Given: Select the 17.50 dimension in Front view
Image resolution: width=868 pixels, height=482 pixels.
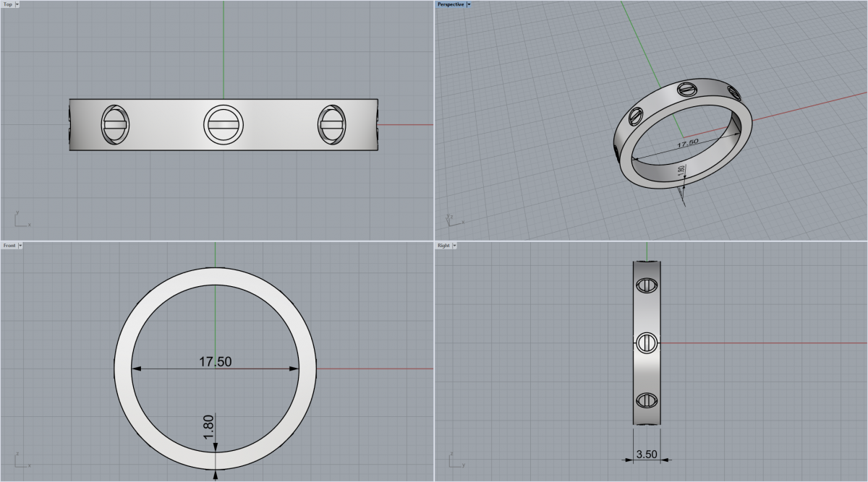Looking at the screenshot, I should (215, 362).
